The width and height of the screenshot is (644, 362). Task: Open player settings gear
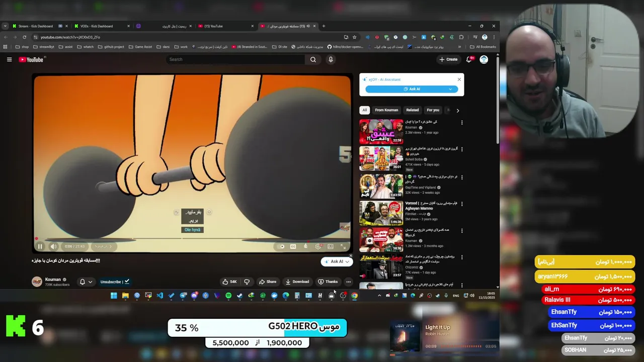click(318, 246)
